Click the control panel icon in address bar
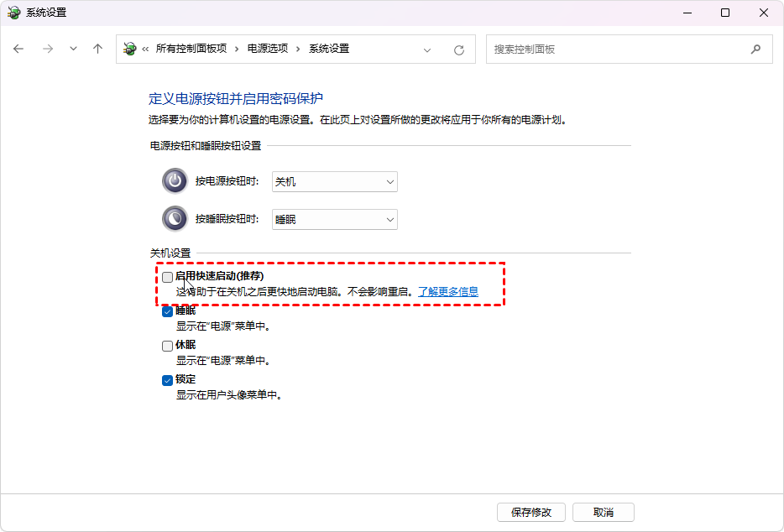 coord(130,49)
